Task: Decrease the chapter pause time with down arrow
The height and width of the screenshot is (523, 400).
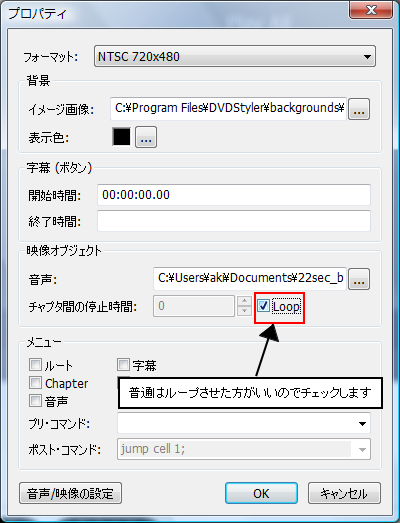Action: 244,311
